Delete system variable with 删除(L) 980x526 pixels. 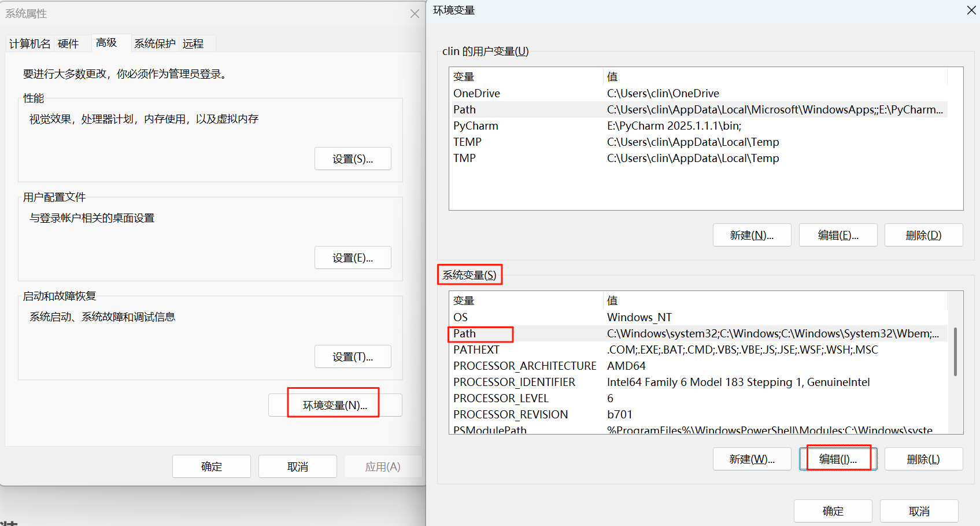[924, 459]
